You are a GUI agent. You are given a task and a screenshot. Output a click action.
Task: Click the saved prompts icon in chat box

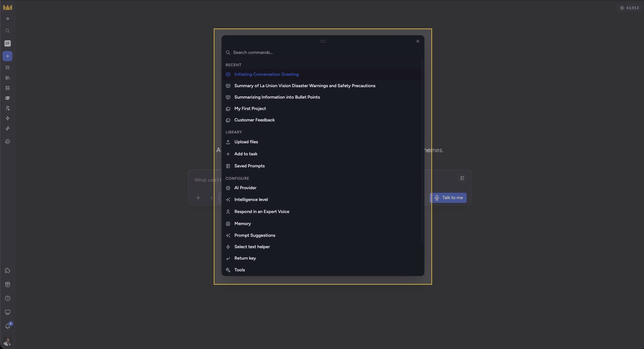coord(462,178)
